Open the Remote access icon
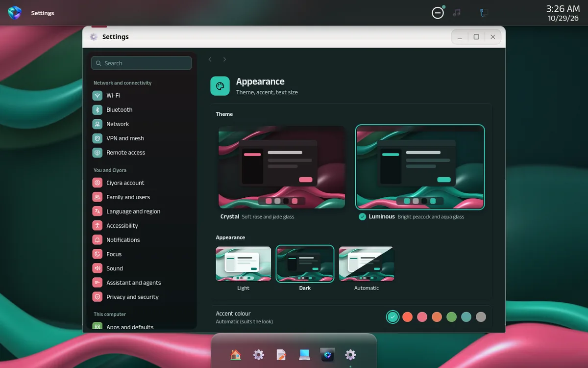The height and width of the screenshot is (368, 588). [98, 153]
